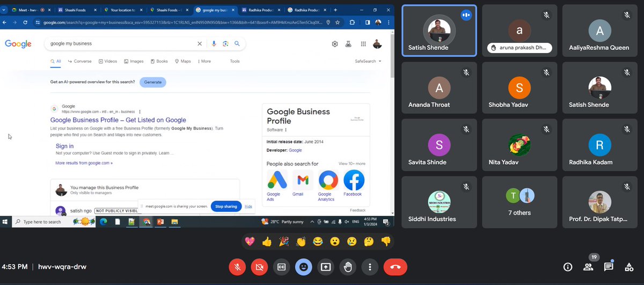Clear the Google search box text
Screen dimensions: 644x285
pyautogui.click(x=200, y=43)
